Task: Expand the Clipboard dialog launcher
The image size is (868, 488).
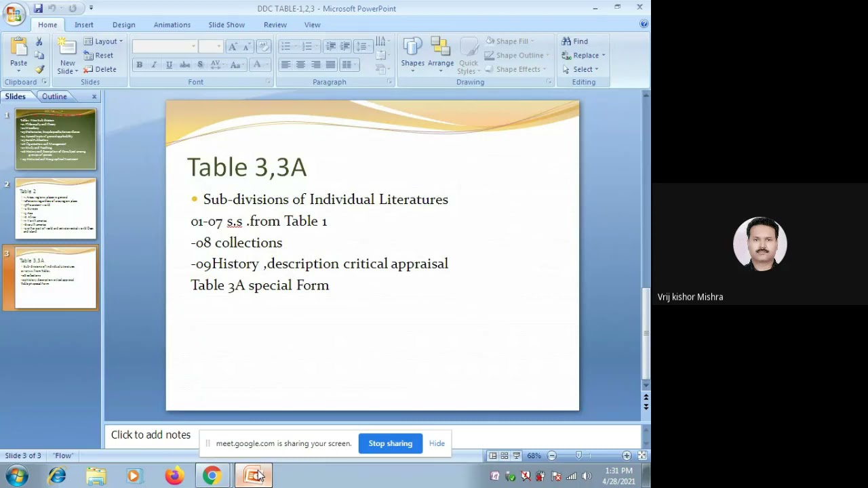Action: point(44,82)
